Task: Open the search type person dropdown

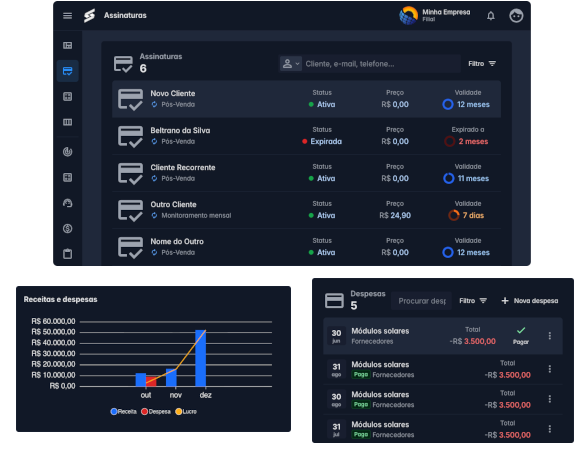Action: pyautogui.click(x=291, y=64)
